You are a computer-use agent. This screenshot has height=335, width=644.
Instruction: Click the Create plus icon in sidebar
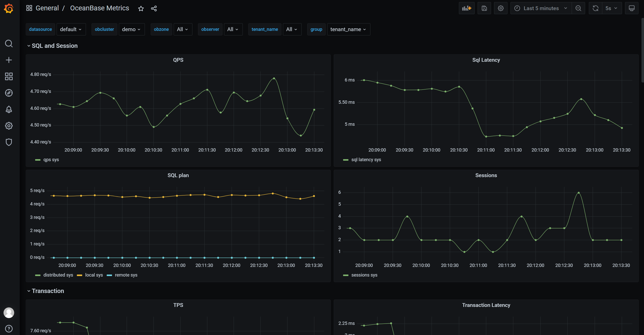pos(9,60)
